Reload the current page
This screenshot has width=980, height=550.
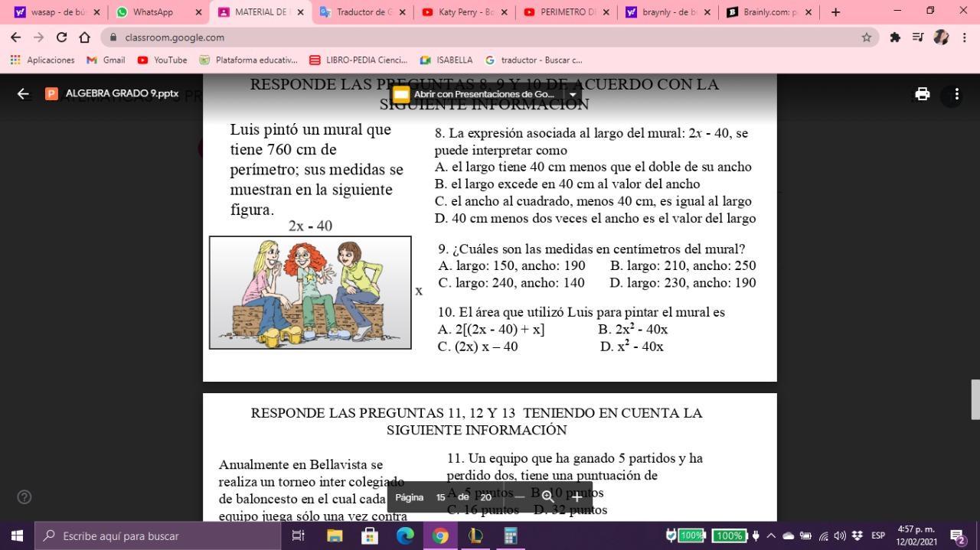pos(62,37)
